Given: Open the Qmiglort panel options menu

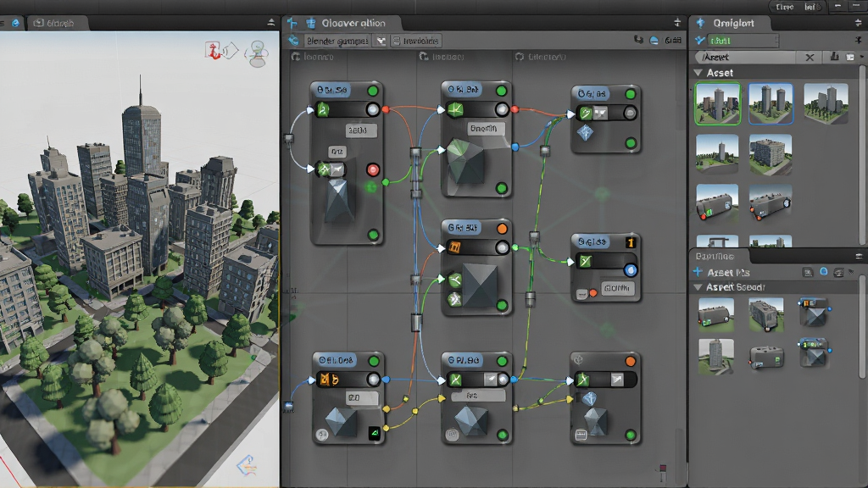Looking at the screenshot, I should (x=859, y=23).
